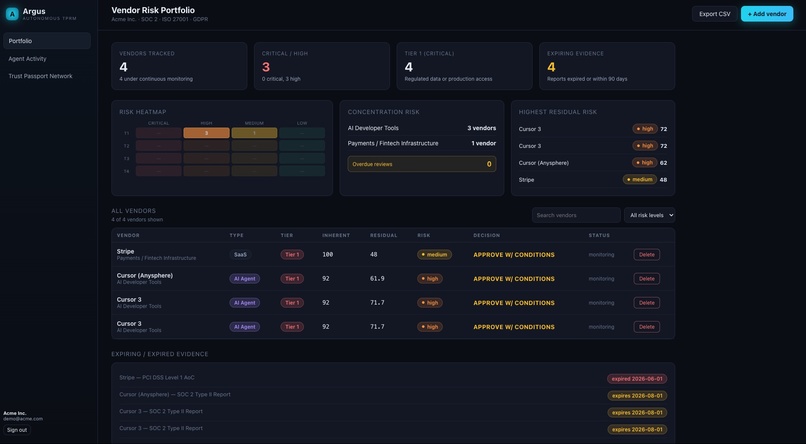Click the medium risk badge in Stripe row

tap(434, 254)
